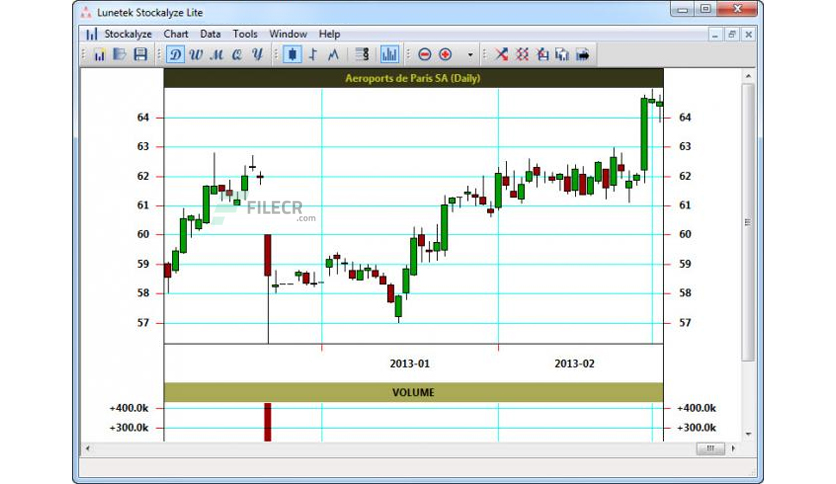Click the Stockalyze app icon in menu bar
Screen dimensions: 836x484
coord(91,34)
